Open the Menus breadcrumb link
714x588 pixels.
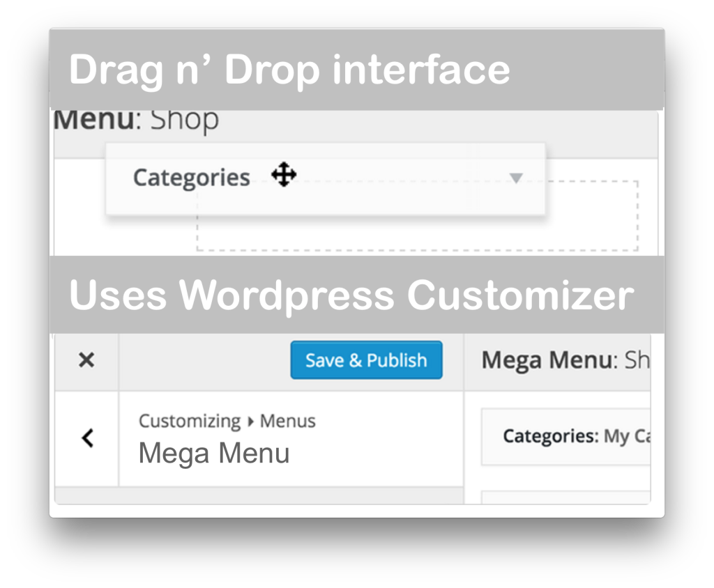(x=289, y=421)
